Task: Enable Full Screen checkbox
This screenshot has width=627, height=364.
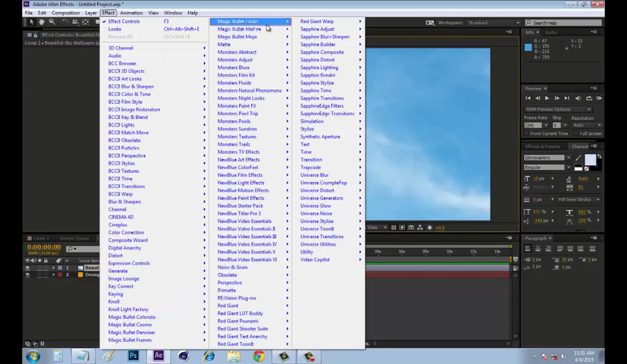Action: (576, 133)
